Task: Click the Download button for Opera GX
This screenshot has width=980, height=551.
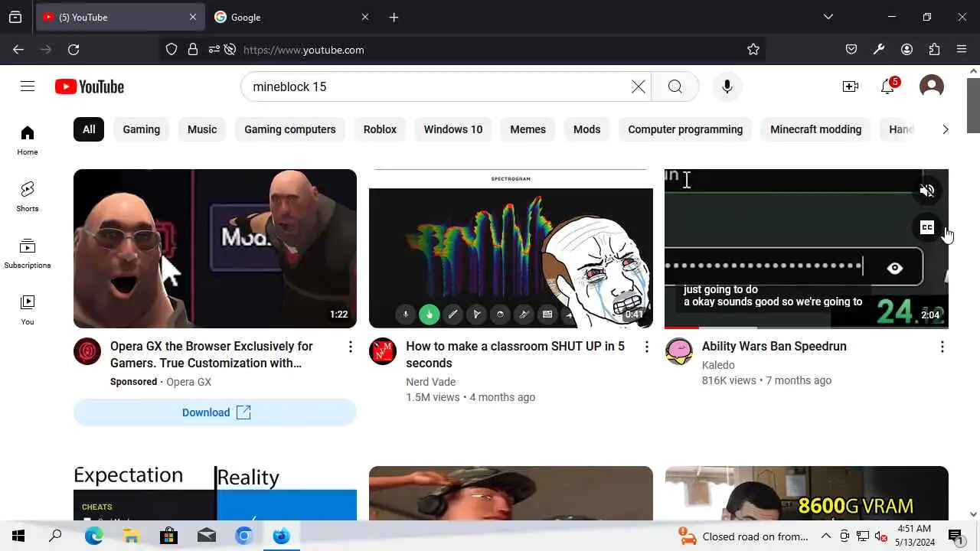Action: 215,412
